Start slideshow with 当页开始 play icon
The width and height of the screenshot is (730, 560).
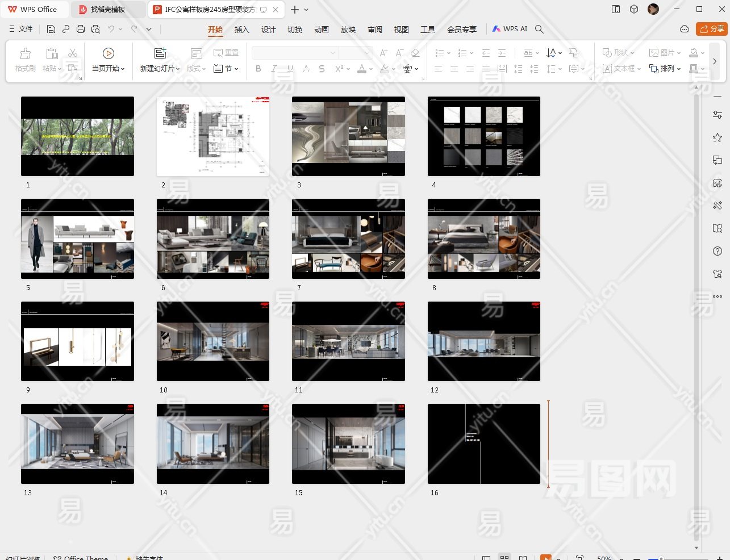(x=108, y=53)
